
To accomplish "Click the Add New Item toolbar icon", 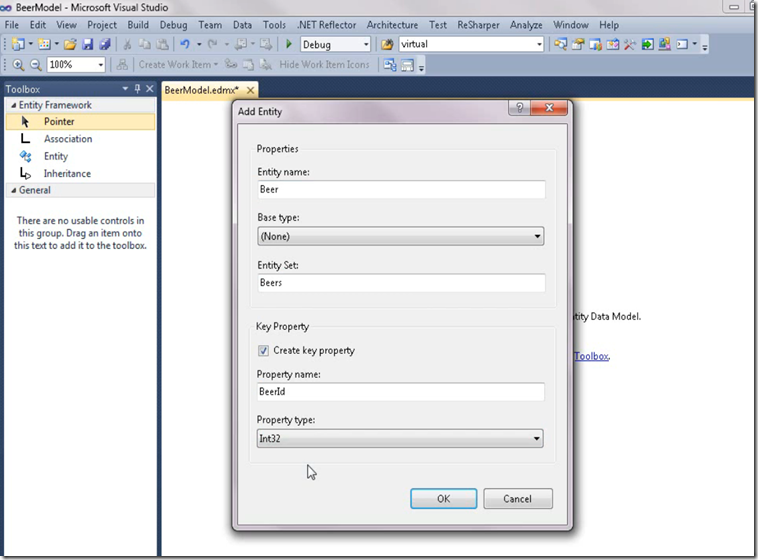I will [x=44, y=44].
